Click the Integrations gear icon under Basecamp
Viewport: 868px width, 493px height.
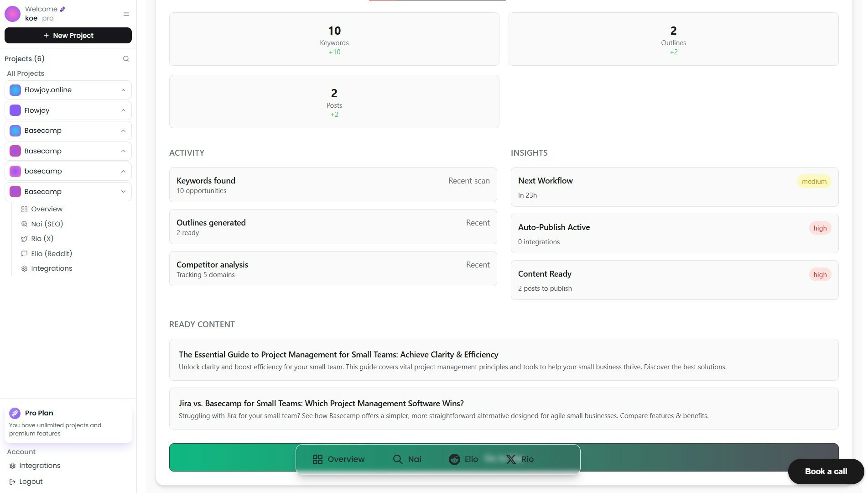pos(24,268)
